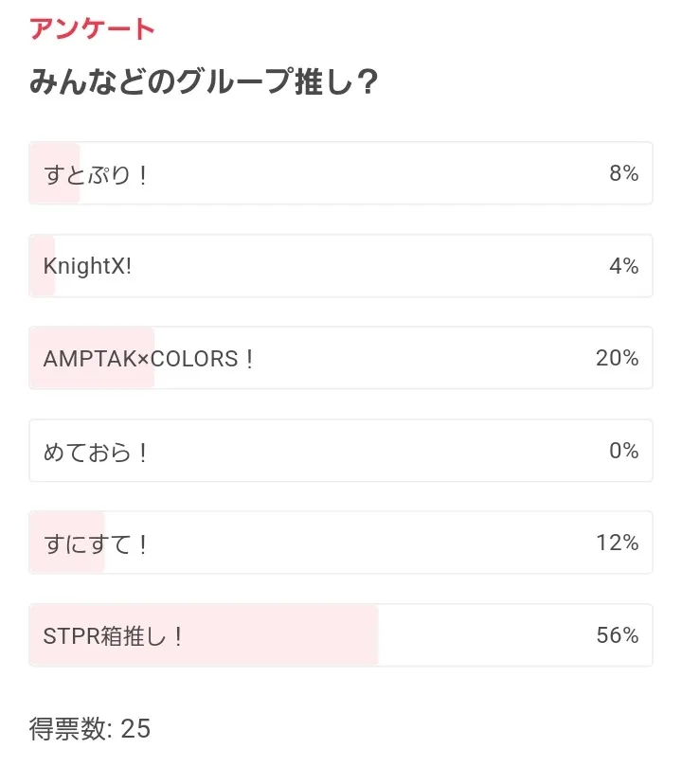
Task: Click the pink progress bar of STPR箱推し
Action: coord(204,635)
